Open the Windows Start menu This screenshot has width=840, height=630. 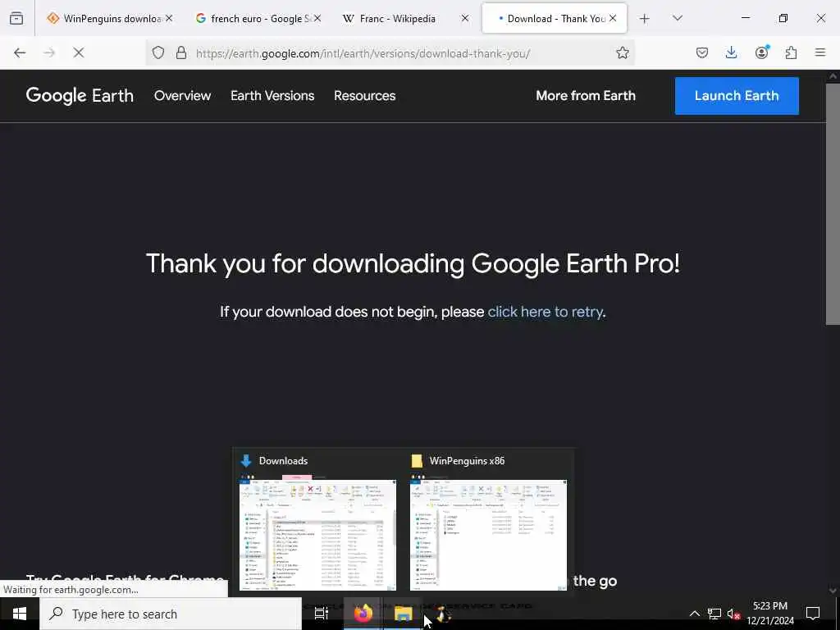pos(20,614)
